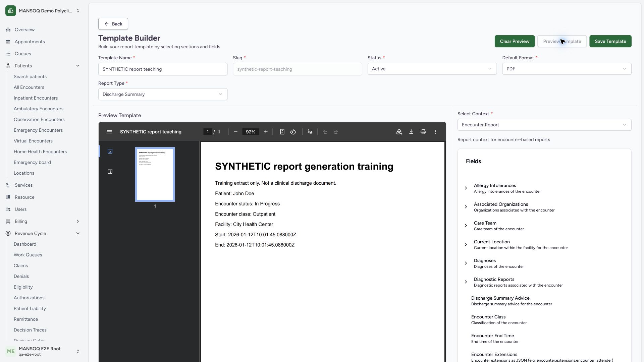Click the zoom out minus icon
Image resolution: width=644 pixels, height=362 pixels.
235,132
